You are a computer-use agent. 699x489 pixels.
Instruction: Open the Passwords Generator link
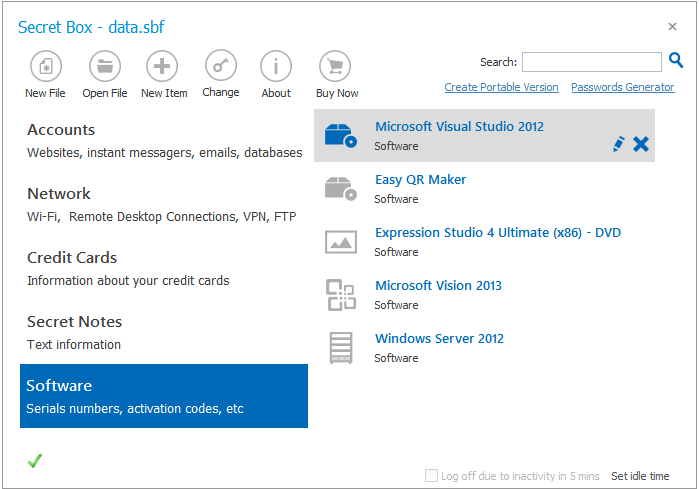pyautogui.click(x=622, y=87)
